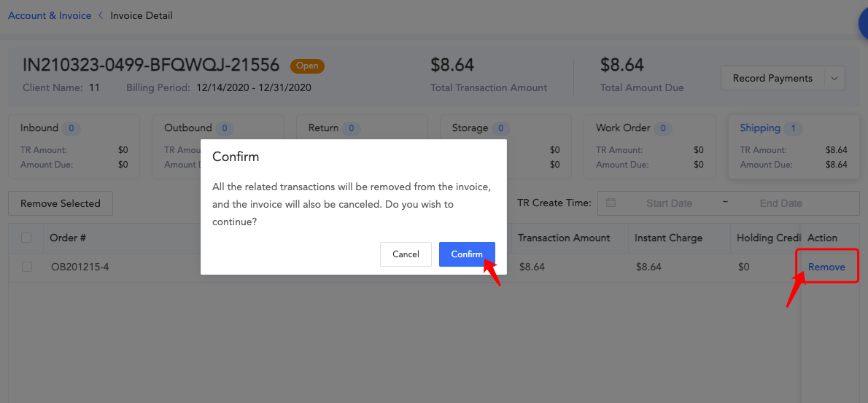Image resolution: width=868 pixels, height=403 pixels.
Task: Switch to the Shipping tab card
Action: (794, 146)
